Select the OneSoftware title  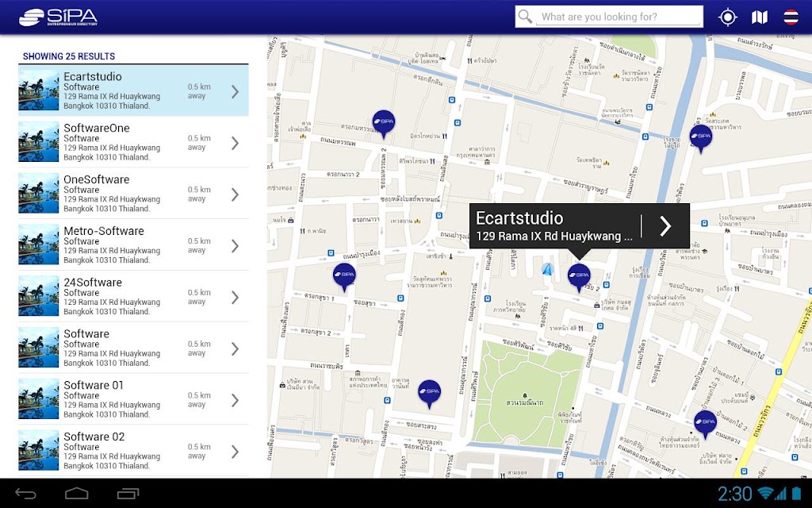[97, 179]
